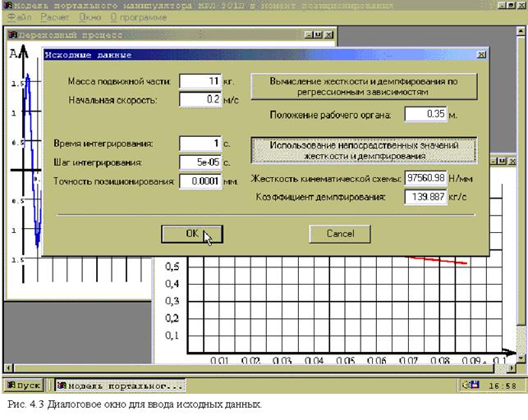Open the Пуск start menu

(25, 385)
